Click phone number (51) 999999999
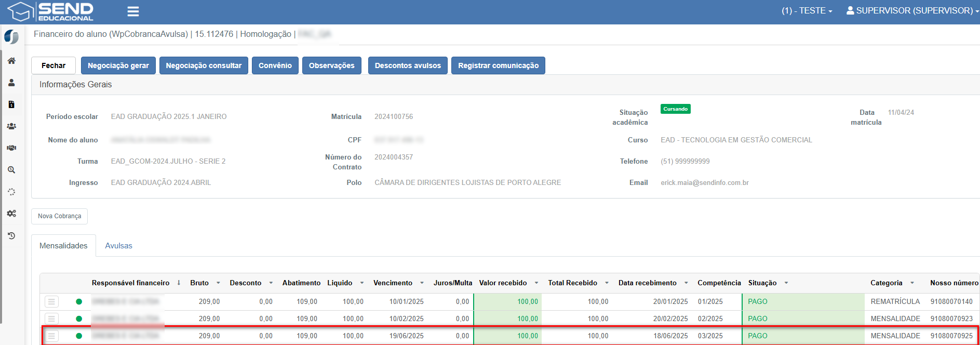Image resolution: width=980 pixels, height=345 pixels. tap(685, 161)
